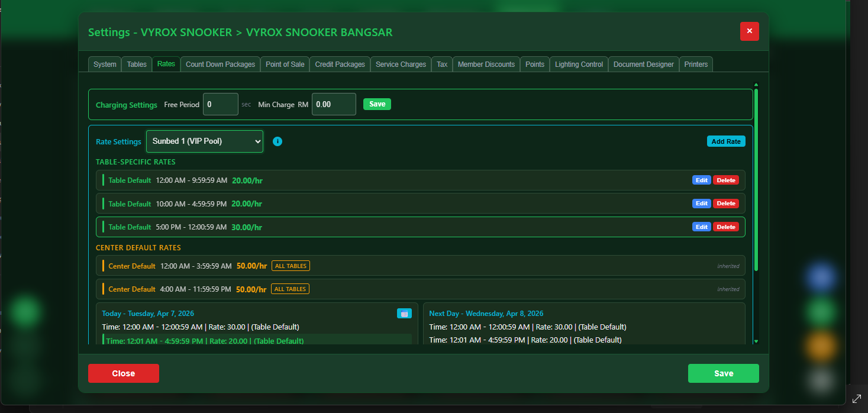The width and height of the screenshot is (868, 413).
Task: Click Add Rate
Action: (x=726, y=141)
